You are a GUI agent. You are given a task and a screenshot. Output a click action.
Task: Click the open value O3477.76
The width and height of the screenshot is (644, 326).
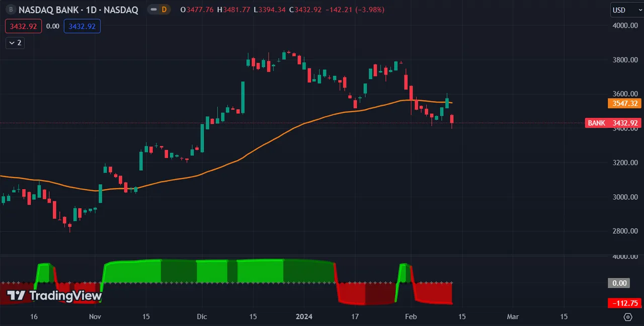point(197,10)
